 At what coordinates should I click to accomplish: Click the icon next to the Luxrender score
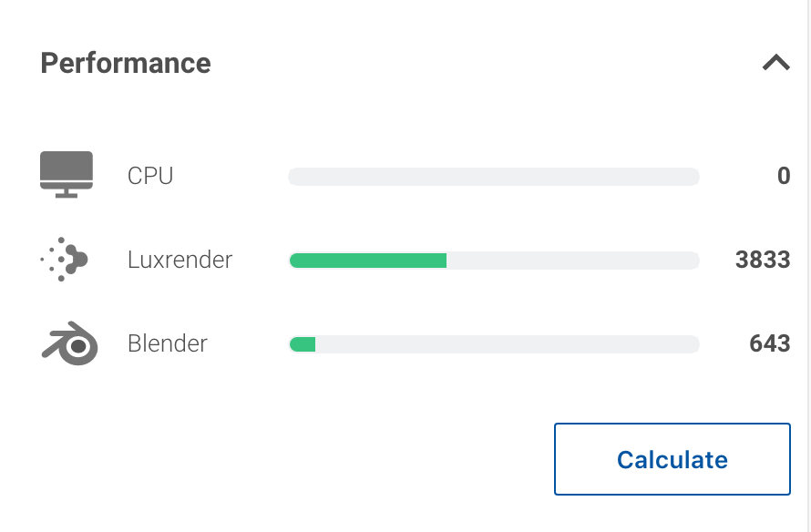click(66, 259)
